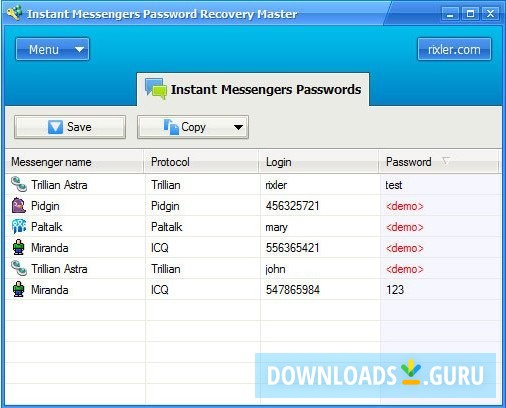
Task: Click Protocol 'ICQ' in the 547865984 row
Action: click(x=160, y=290)
